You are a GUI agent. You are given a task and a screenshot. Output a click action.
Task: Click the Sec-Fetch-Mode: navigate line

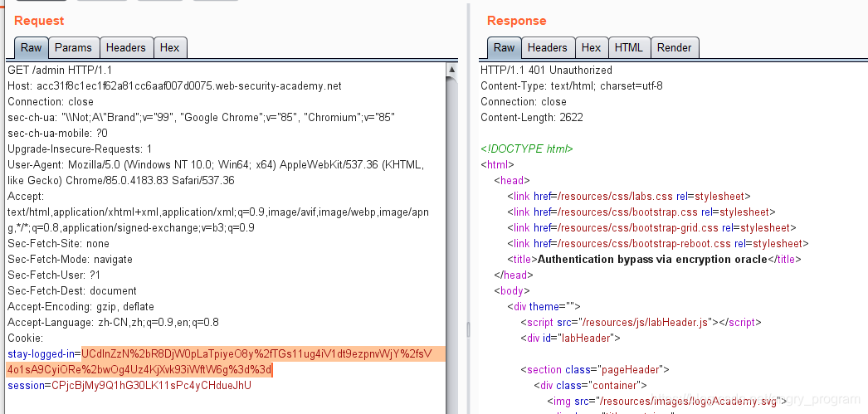(70, 259)
